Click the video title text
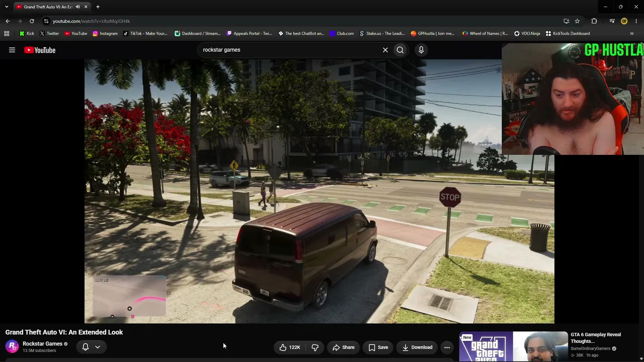 (x=64, y=332)
